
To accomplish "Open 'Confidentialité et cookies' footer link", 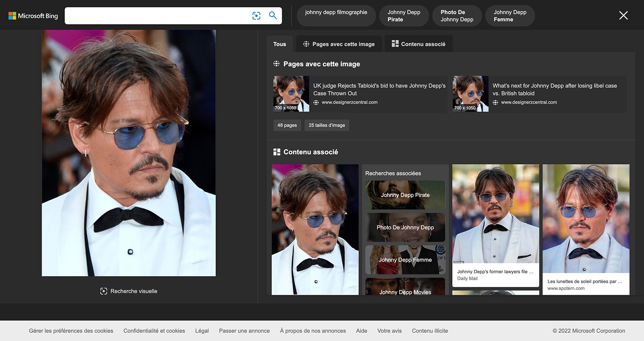I will point(154,331).
